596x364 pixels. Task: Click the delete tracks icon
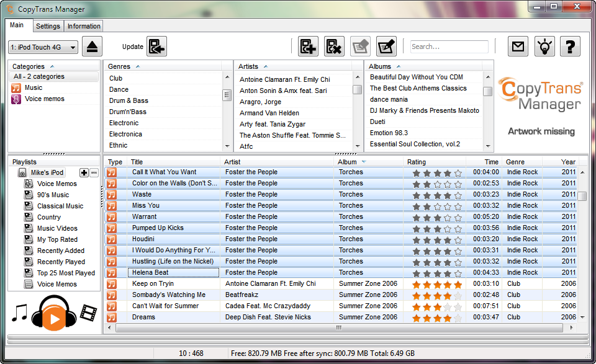[334, 47]
